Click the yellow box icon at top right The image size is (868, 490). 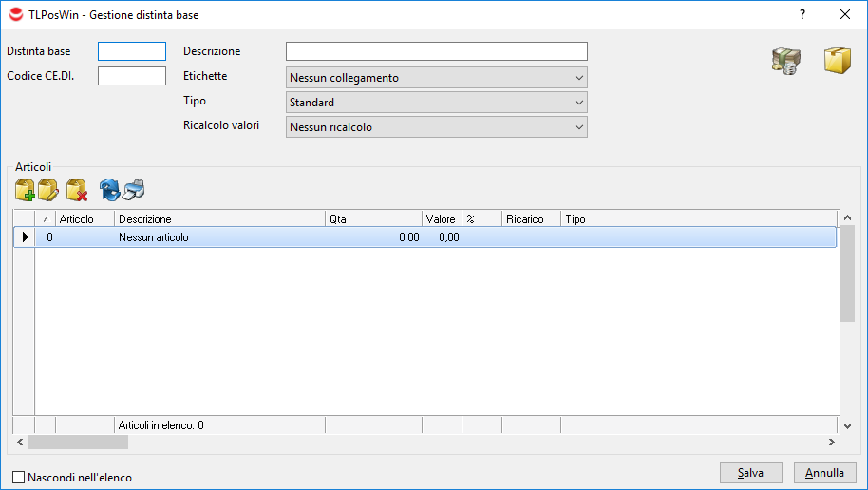point(837,61)
